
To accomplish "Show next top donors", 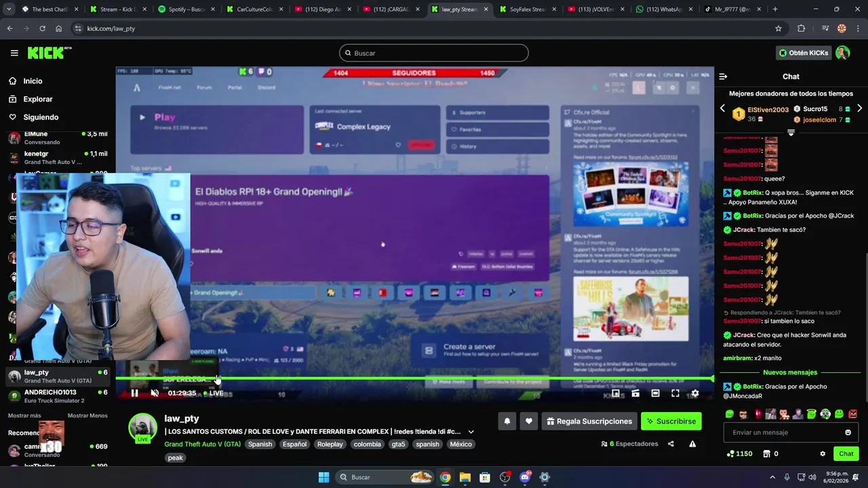I will [859, 108].
